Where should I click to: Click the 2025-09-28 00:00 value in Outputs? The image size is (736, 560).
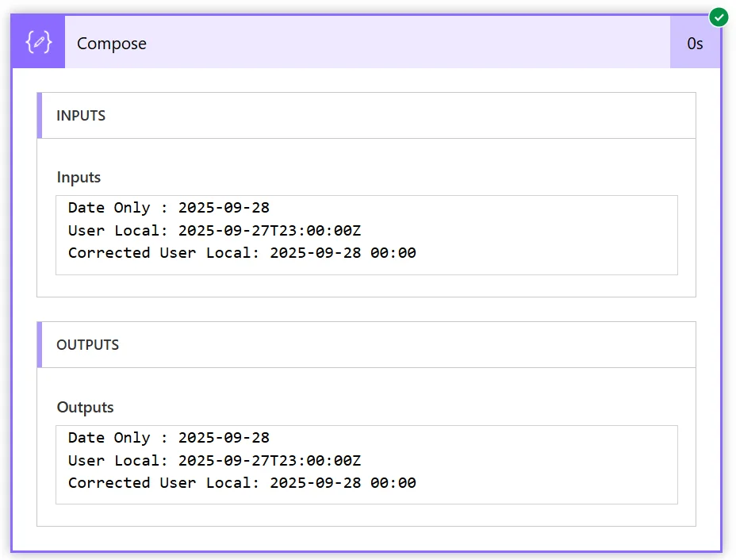[x=343, y=483]
